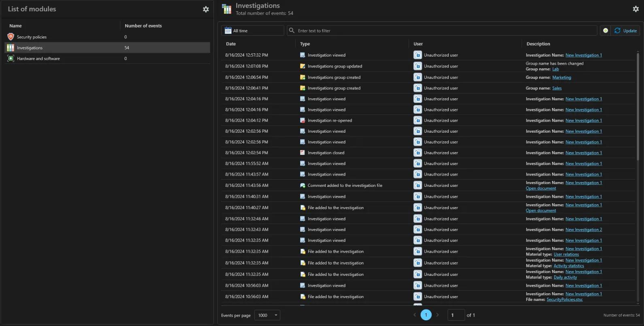Go to page 1 using the blue button
The width and height of the screenshot is (644, 326).
(426, 315)
